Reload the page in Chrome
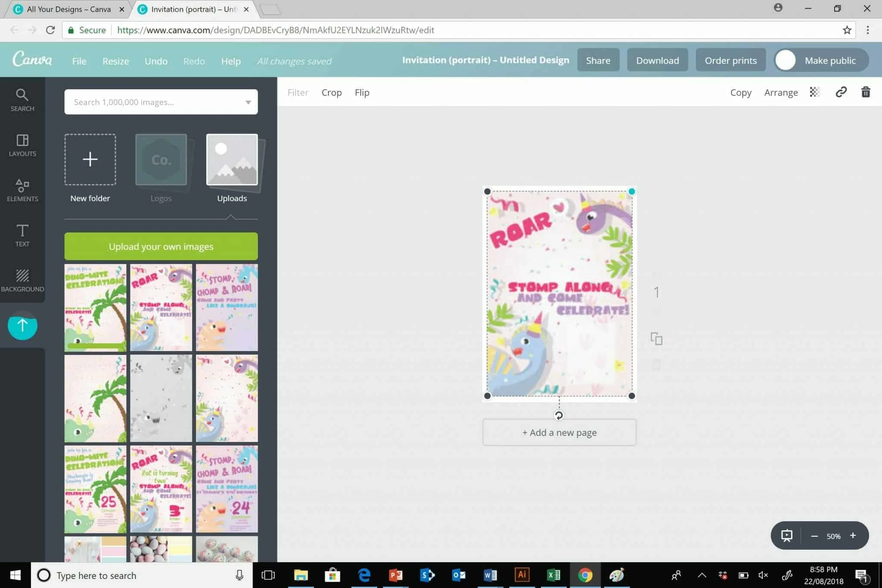 point(50,30)
